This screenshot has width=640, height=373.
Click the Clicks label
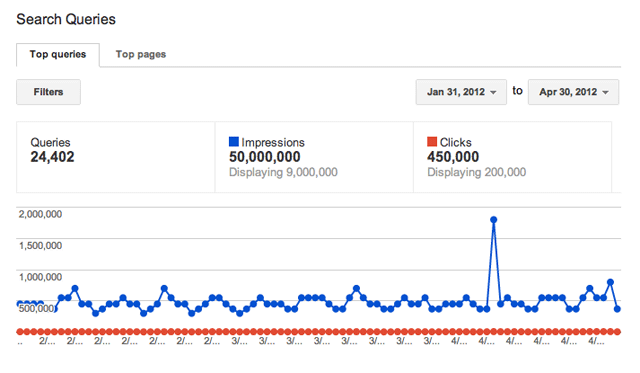[456, 142]
